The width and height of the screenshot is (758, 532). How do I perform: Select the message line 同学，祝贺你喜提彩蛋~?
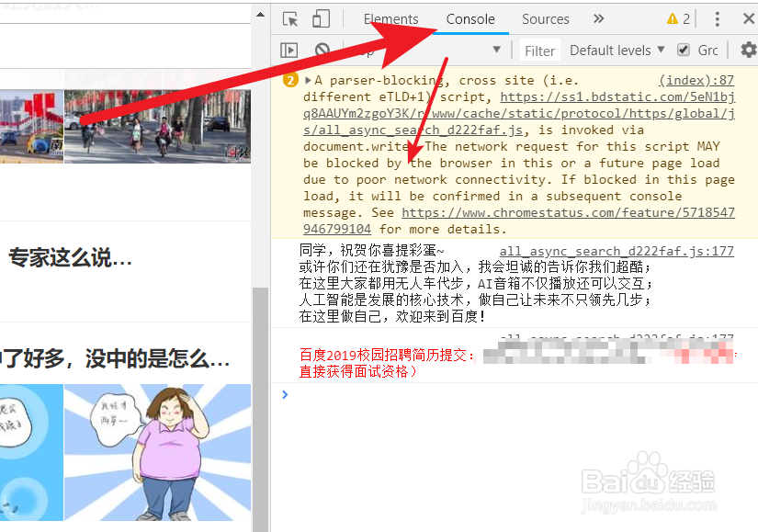click(x=371, y=250)
